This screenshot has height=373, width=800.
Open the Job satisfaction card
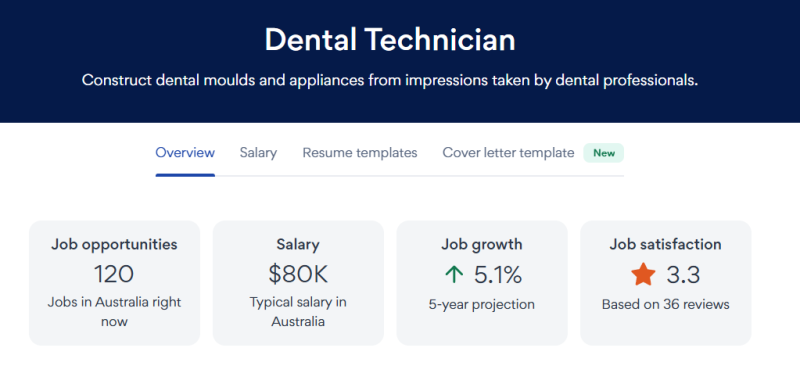click(666, 283)
